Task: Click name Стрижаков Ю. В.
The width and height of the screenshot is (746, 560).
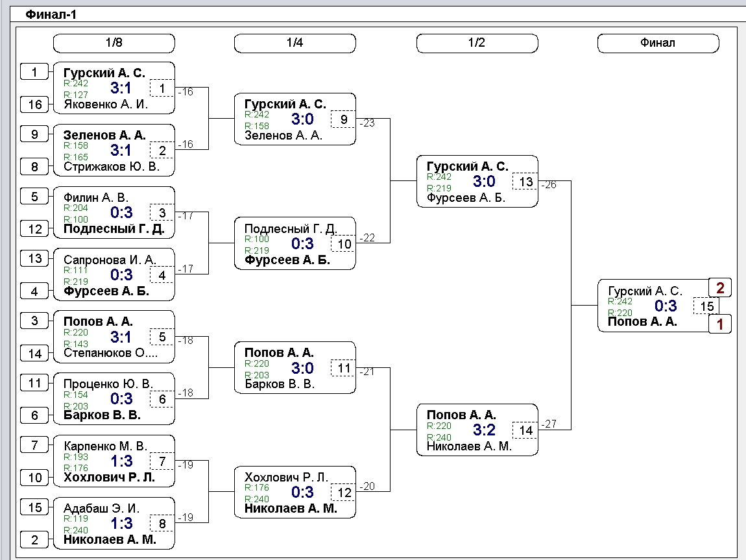Action: point(112,167)
